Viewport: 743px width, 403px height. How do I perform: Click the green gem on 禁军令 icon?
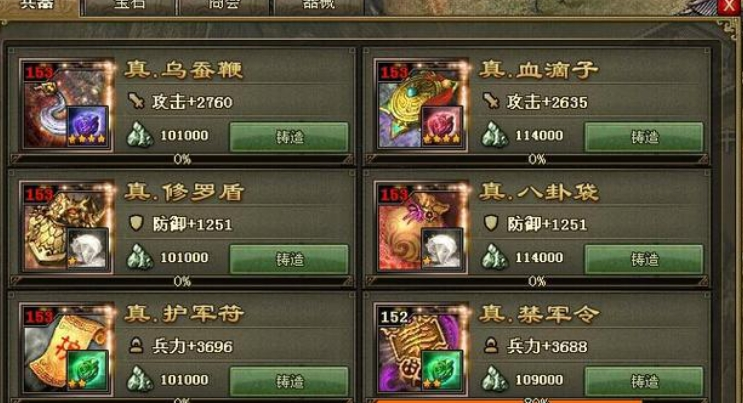pyautogui.click(x=442, y=371)
